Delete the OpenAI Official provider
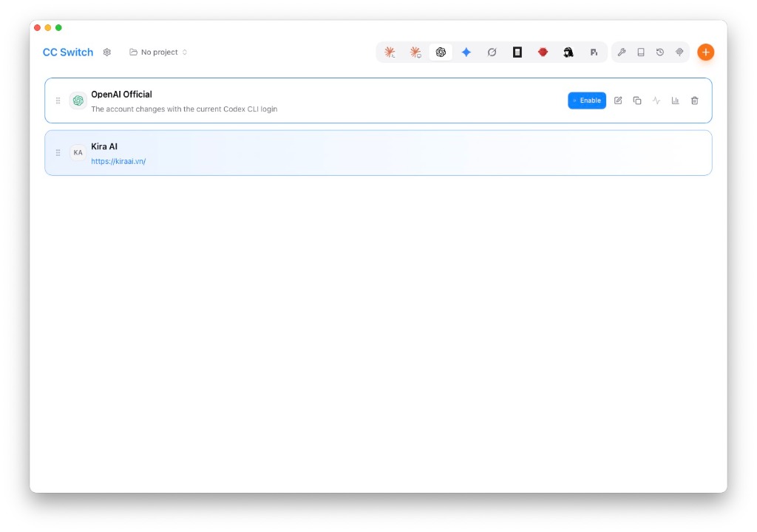The height and width of the screenshot is (532, 757). tap(695, 100)
